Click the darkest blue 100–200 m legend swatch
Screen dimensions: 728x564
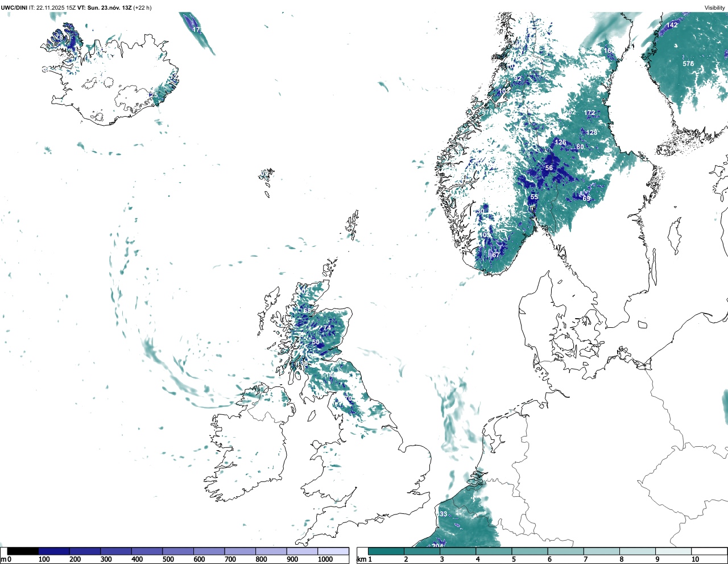(54, 551)
